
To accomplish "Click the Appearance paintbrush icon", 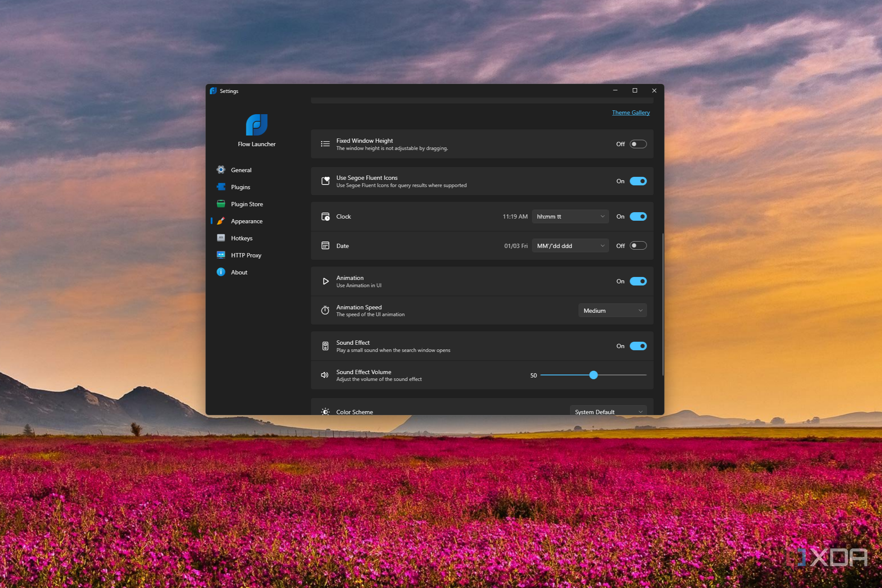I will click(x=221, y=221).
